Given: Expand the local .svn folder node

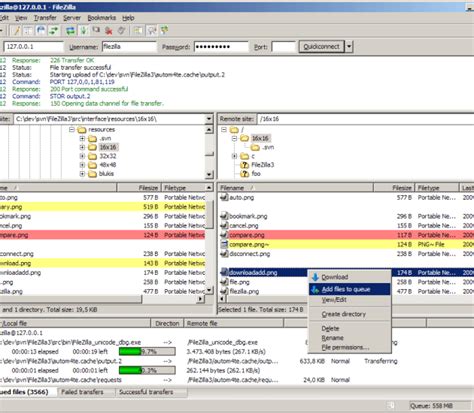Looking at the screenshot, I should [x=82, y=138].
